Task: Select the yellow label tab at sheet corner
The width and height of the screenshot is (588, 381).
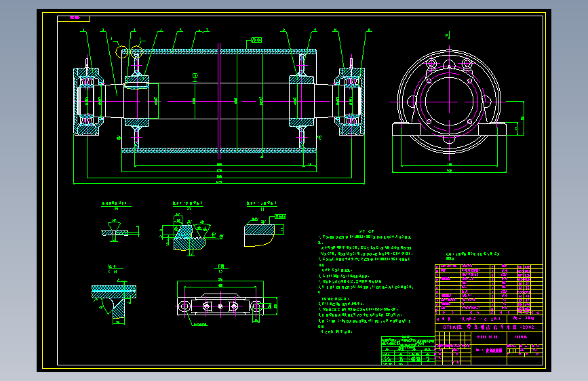Action: click(74, 18)
